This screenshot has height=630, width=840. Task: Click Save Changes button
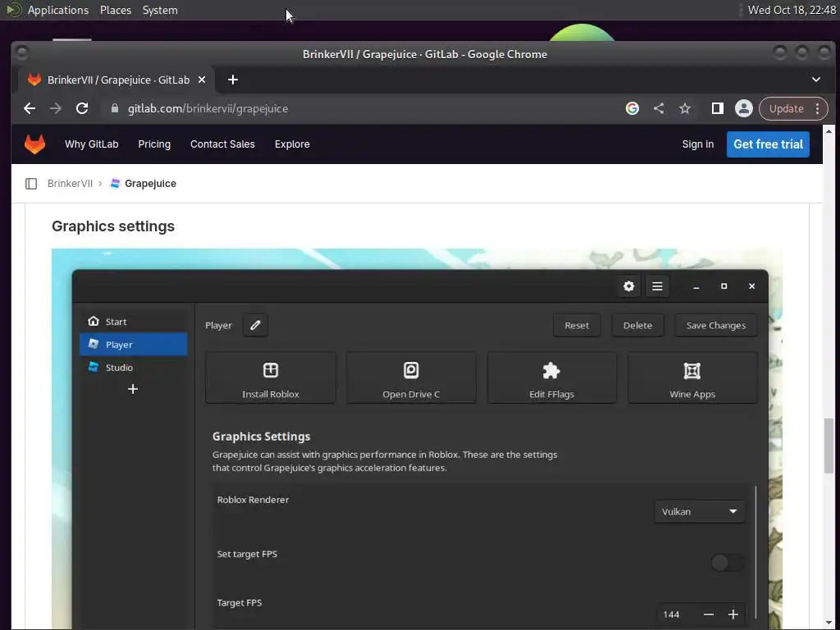[x=715, y=325]
